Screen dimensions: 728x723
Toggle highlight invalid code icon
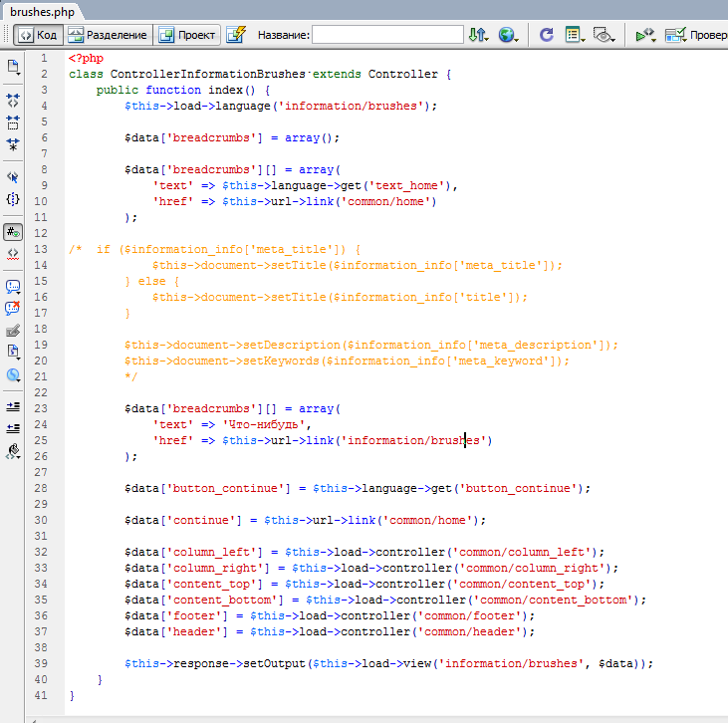coord(13,254)
